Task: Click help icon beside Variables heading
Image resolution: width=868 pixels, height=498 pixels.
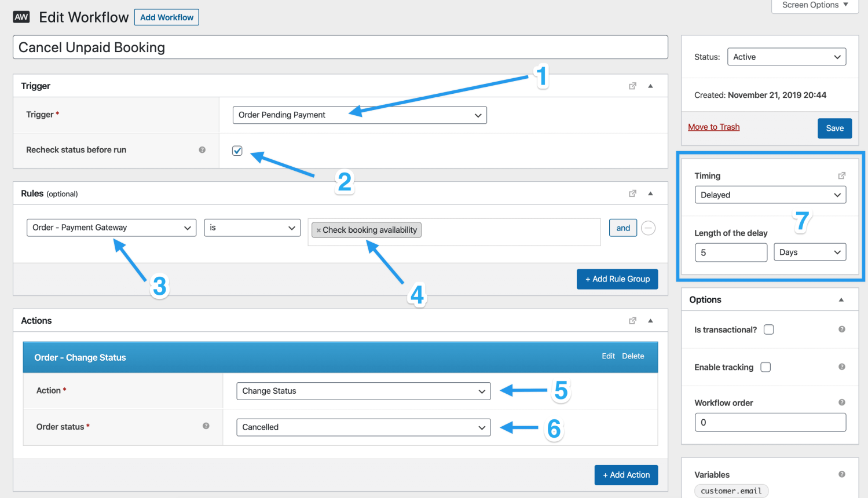Action: (843, 474)
